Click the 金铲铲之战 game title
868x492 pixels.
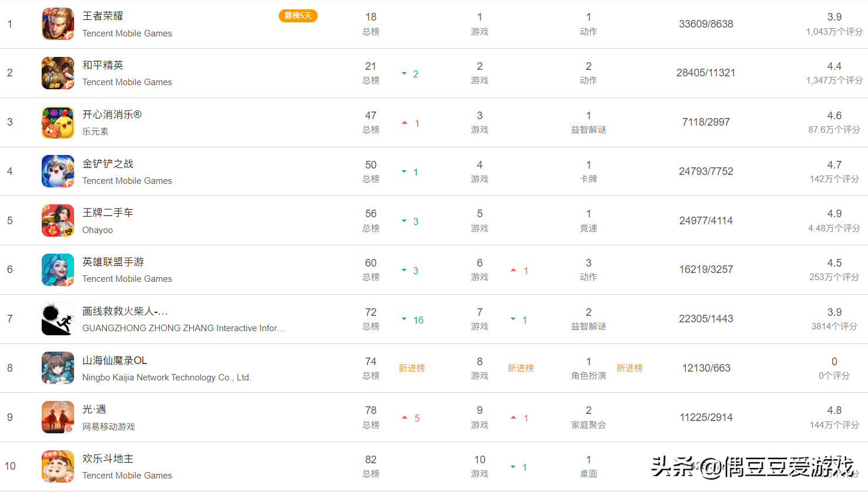pos(108,164)
